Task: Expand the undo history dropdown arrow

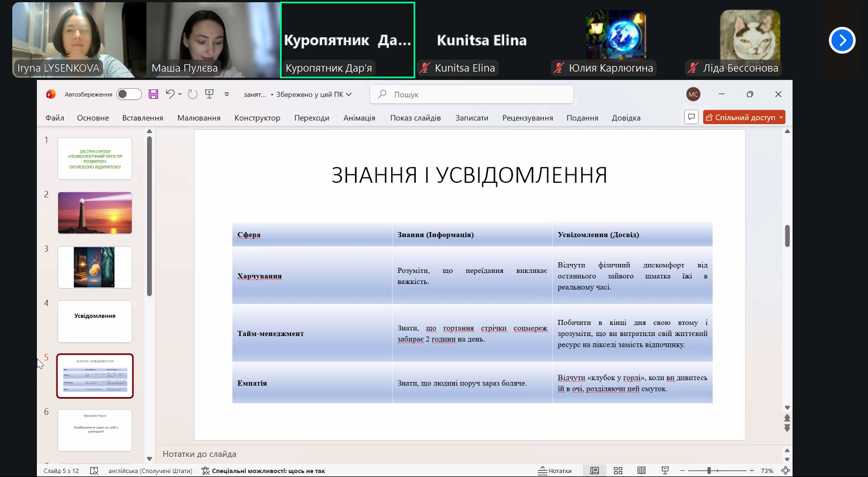Action: pyautogui.click(x=180, y=95)
